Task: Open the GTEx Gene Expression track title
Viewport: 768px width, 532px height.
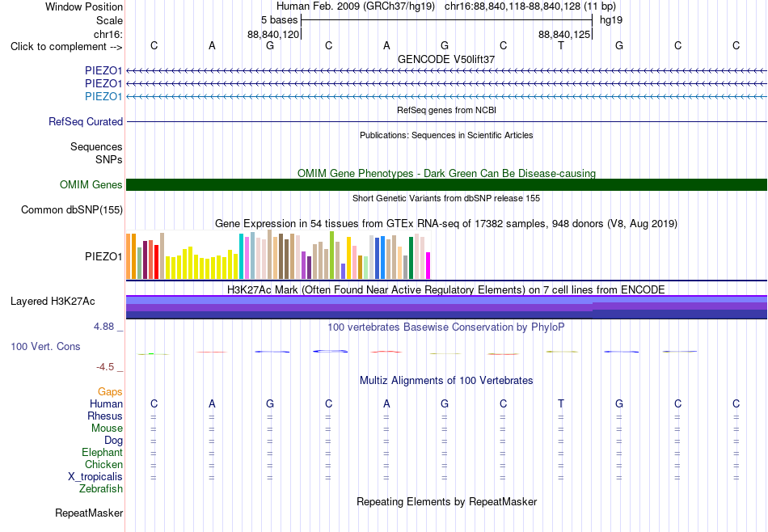Action: pyautogui.click(x=446, y=224)
